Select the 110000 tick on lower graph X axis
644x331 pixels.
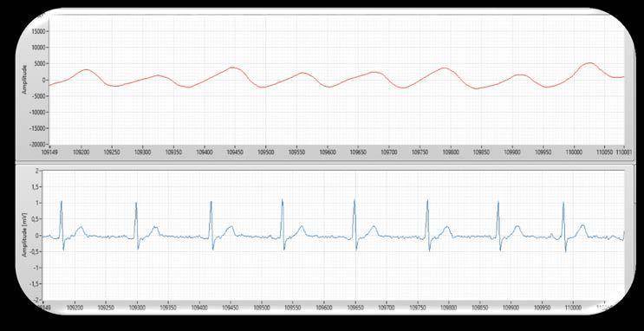(574, 307)
